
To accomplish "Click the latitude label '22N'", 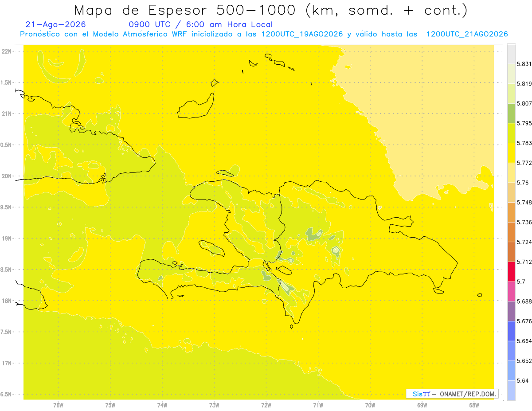I will [x=8, y=51].
